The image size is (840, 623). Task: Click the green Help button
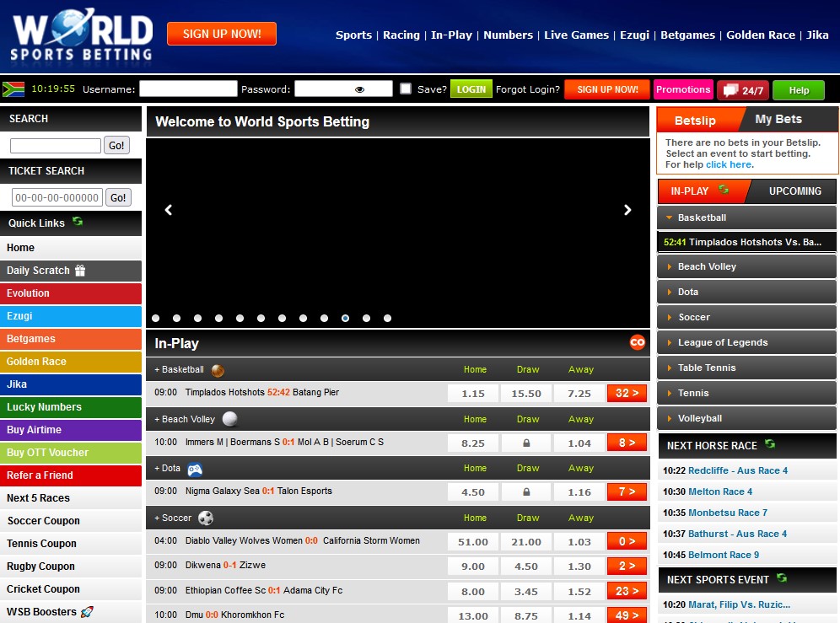coord(799,90)
